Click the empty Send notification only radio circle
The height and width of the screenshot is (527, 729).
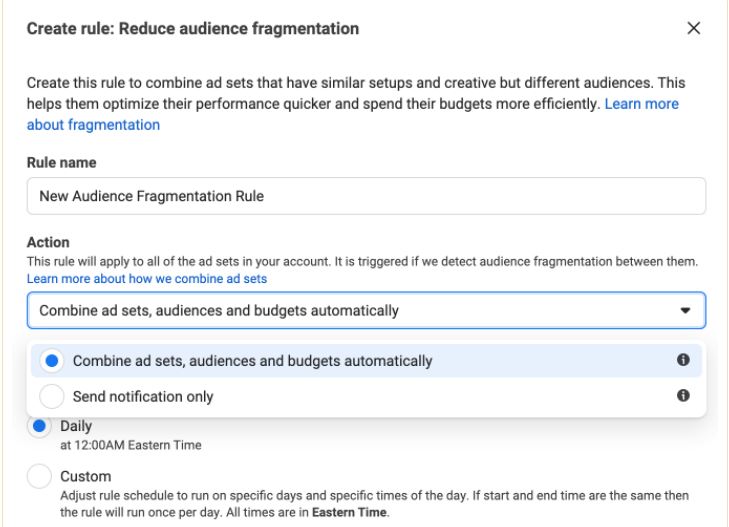point(52,397)
